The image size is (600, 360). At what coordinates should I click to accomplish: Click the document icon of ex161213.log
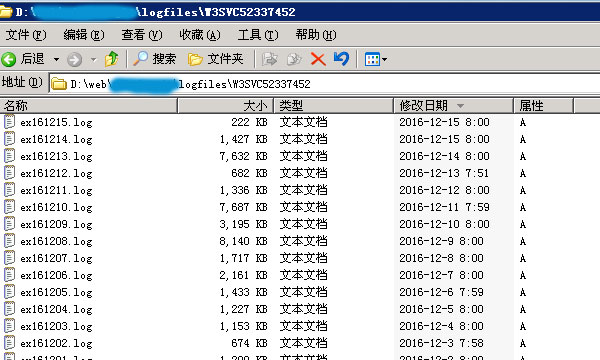point(10,156)
